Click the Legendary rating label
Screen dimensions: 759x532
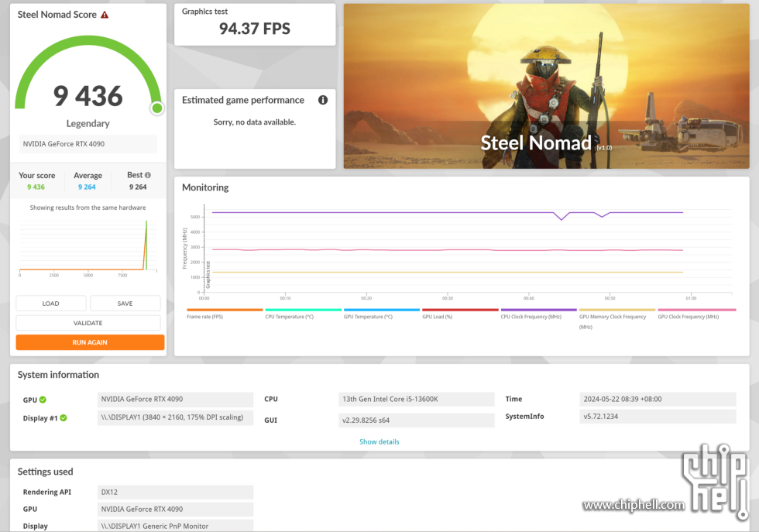[88, 123]
